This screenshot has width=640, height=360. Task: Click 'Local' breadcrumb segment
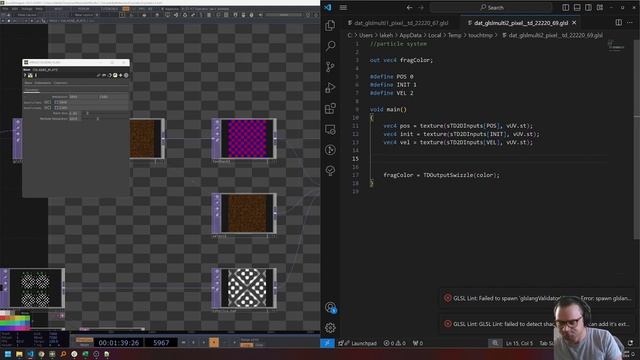[435, 36]
